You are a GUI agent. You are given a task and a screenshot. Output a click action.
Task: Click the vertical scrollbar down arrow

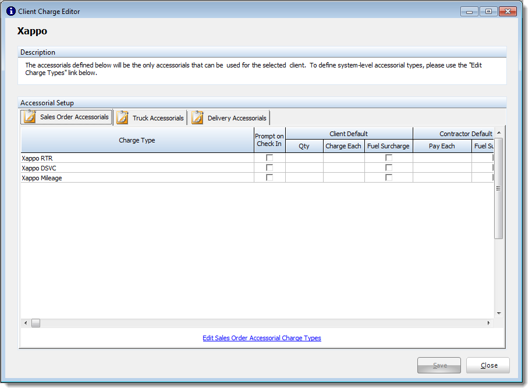click(499, 313)
